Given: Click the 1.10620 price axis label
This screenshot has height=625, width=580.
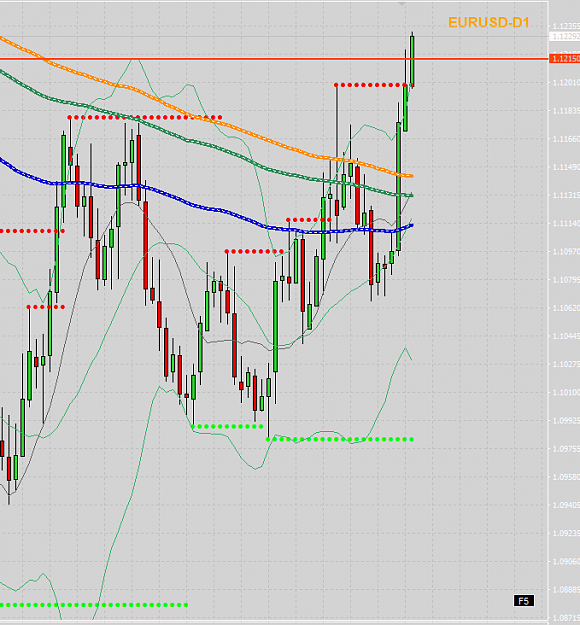Looking at the screenshot, I should point(566,308).
